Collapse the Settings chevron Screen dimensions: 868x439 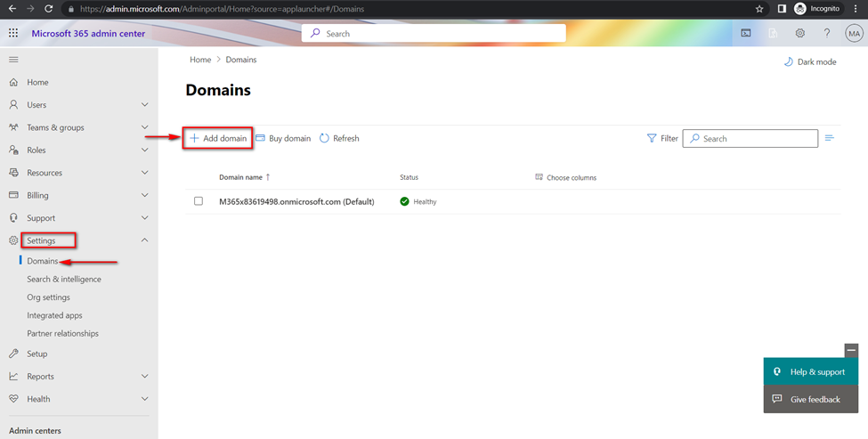click(145, 240)
